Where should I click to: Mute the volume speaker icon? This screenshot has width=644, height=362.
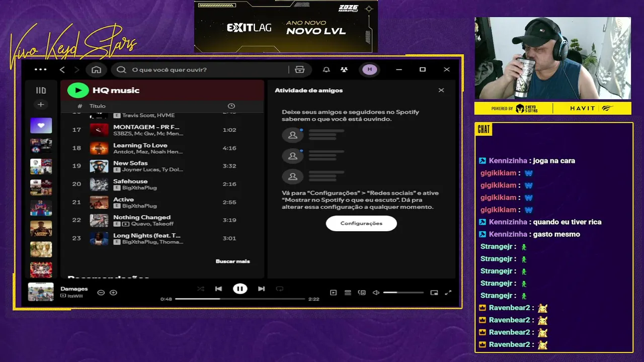pyautogui.click(x=376, y=293)
